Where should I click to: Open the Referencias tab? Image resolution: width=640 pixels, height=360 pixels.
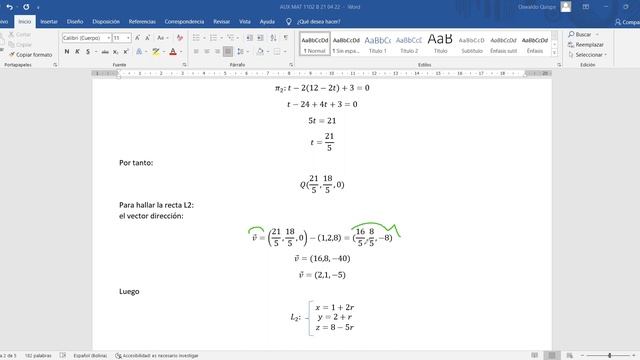[x=142, y=22]
